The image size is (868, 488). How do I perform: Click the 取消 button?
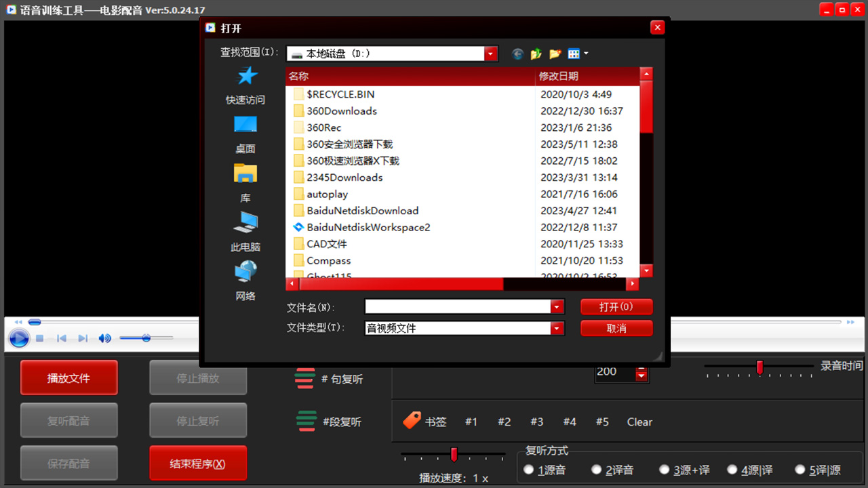pos(616,329)
